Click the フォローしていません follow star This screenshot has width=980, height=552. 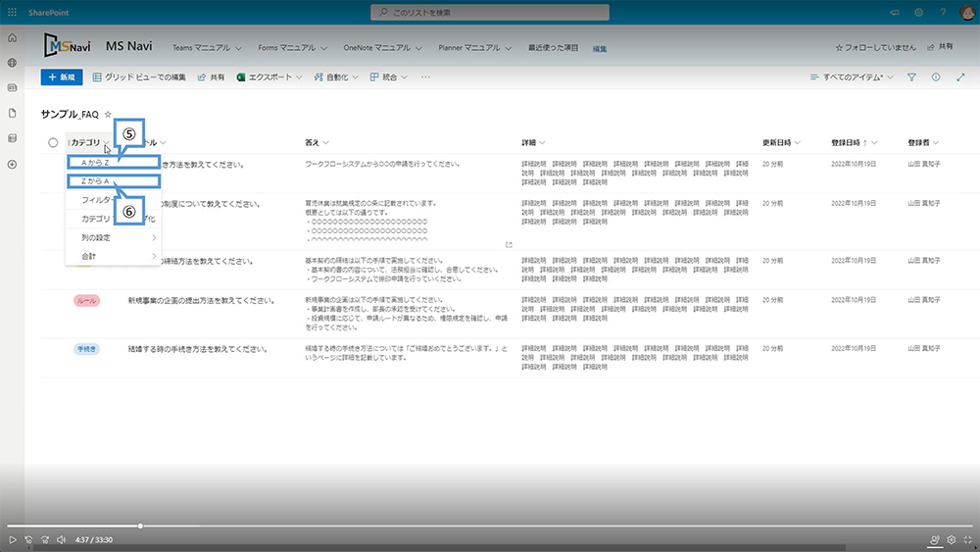point(839,47)
